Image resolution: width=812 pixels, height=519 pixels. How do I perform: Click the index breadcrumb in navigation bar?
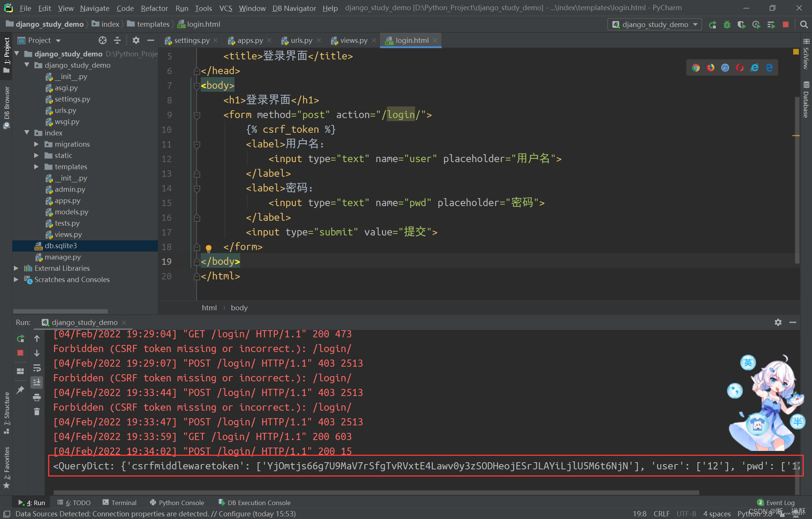click(x=106, y=24)
